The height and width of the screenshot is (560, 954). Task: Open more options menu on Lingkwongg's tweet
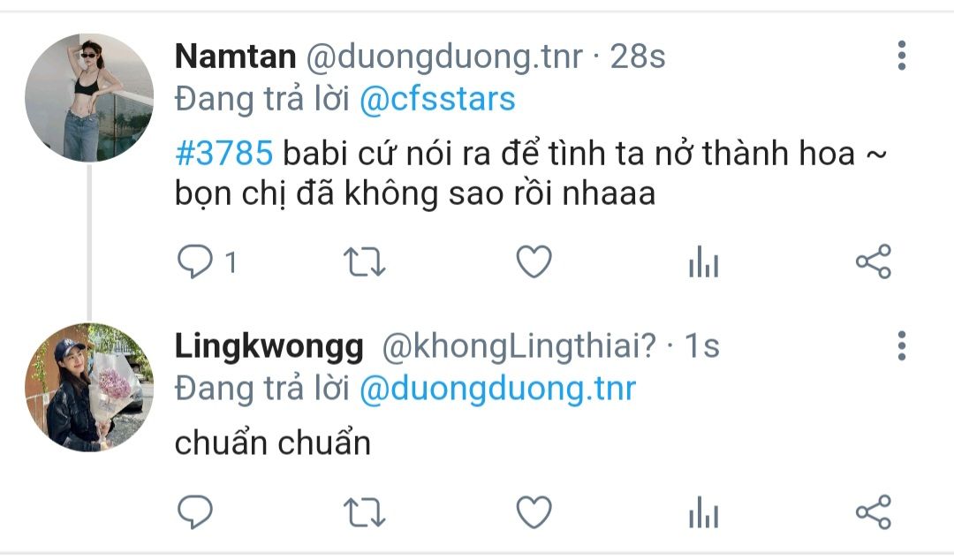click(x=902, y=345)
